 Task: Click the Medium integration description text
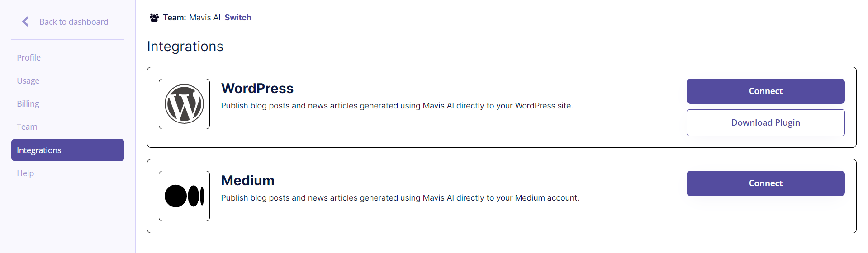[x=400, y=198]
